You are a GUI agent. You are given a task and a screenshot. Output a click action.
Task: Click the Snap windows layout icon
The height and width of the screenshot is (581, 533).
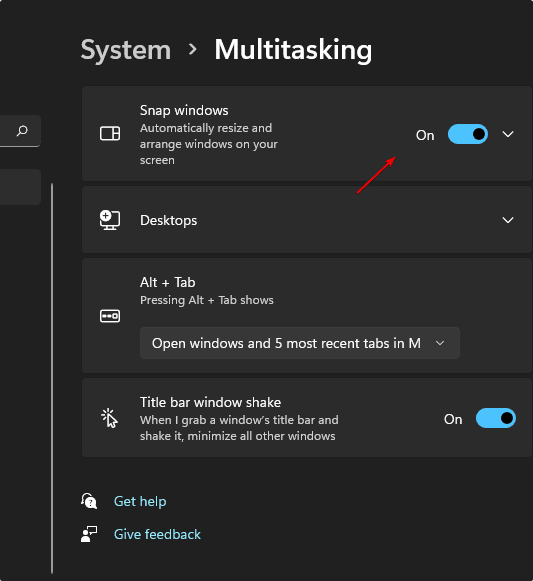[x=110, y=133]
